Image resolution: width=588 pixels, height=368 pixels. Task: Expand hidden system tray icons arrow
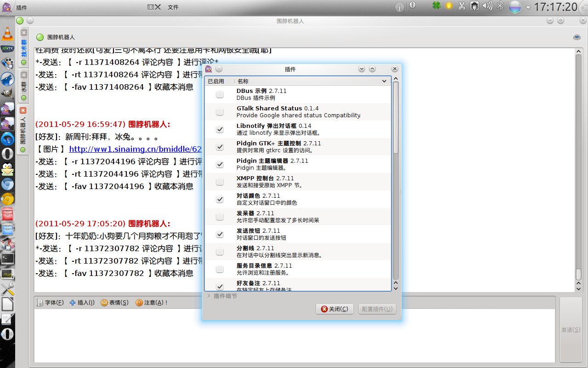[x=528, y=7]
